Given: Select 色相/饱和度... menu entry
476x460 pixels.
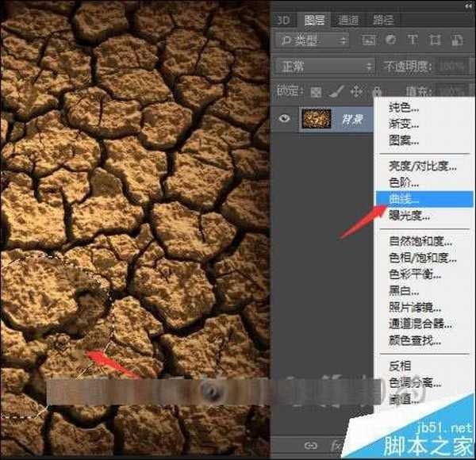Looking at the screenshot, I should pyautogui.click(x=420, y=257).
